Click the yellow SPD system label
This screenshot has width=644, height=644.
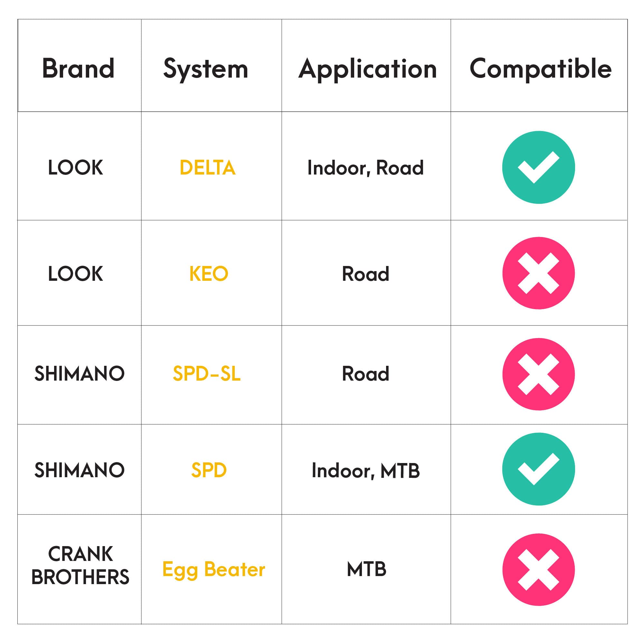pyautogui.click(x=209, y=470)
